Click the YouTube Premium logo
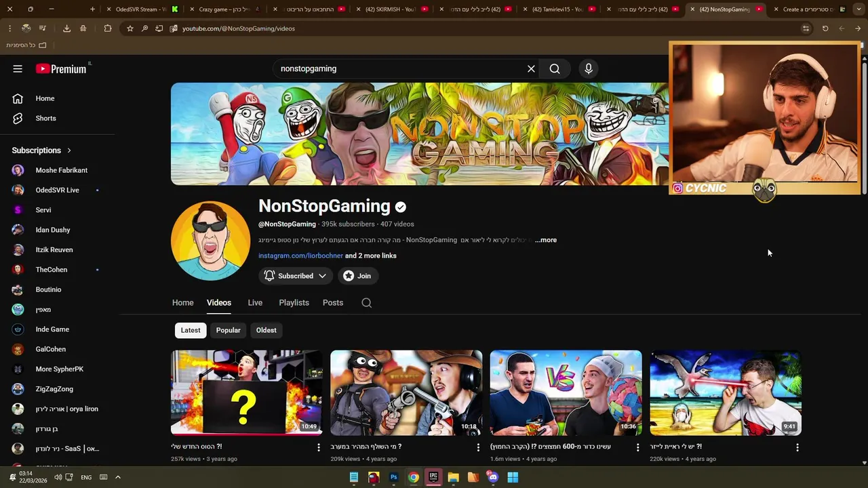 tap(61, 68)
